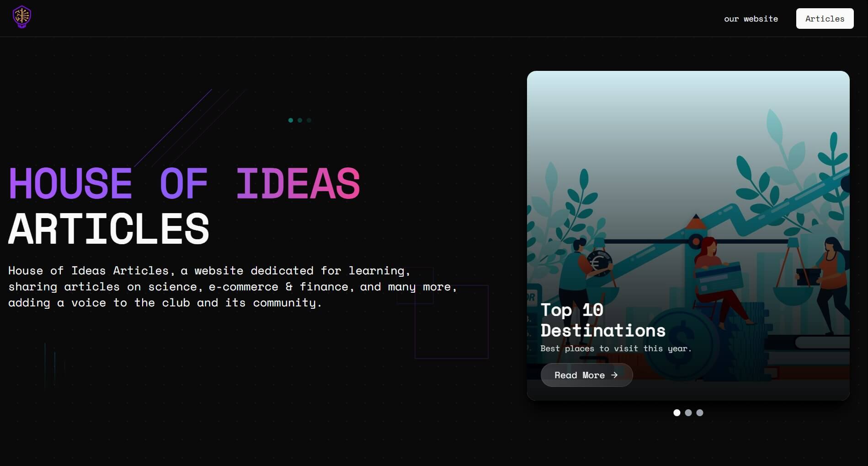
Task: Open the "Top 10 Destinations" card title
Action: pos(602,320)
